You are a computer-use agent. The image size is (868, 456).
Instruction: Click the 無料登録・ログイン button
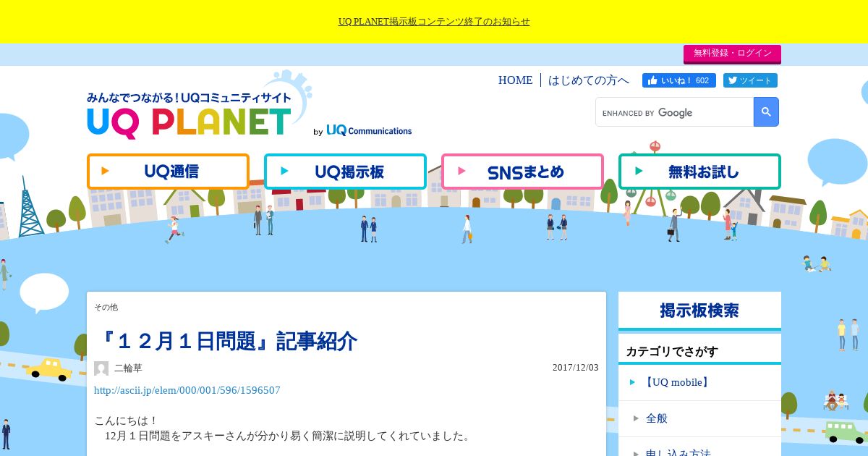pyautogui.click(x=732, y=54)
